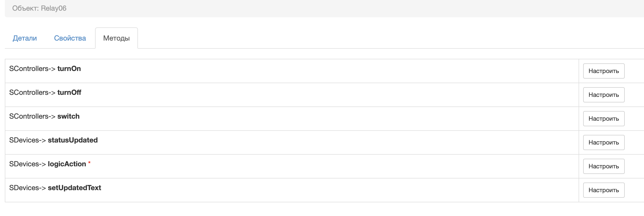Click the red asterisk beside logicAction

(89, 163)
